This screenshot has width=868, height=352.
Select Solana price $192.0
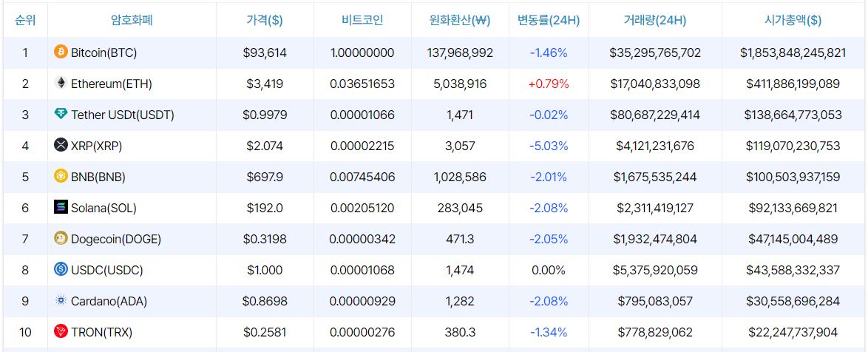tap(265, 208)
